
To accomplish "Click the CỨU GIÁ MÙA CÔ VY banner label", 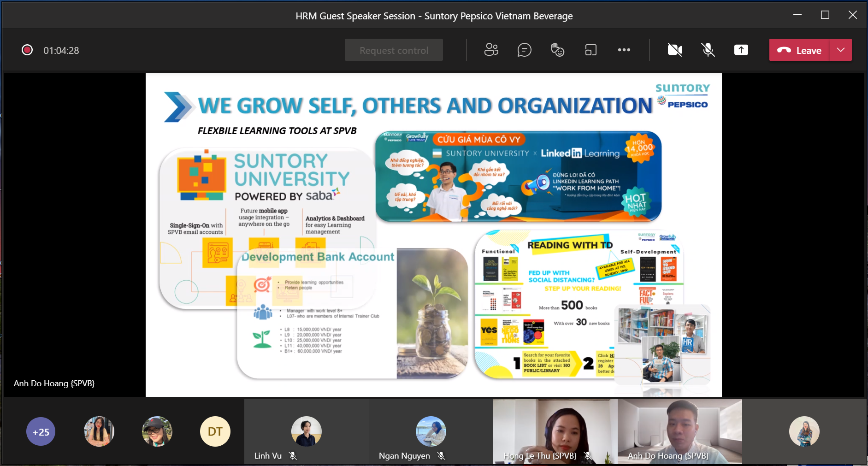I will click(479, 140).
